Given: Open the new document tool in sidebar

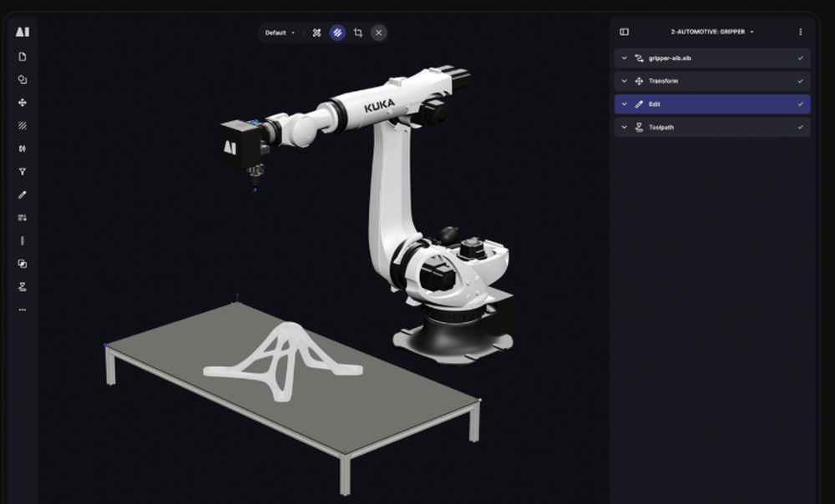Looking at the screenshot, I should pyautogui.click(x=22, y=56).
